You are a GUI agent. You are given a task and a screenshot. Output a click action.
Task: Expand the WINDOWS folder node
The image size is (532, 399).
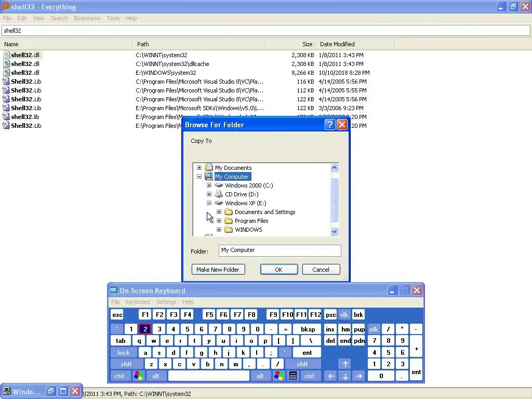point(219,229)
